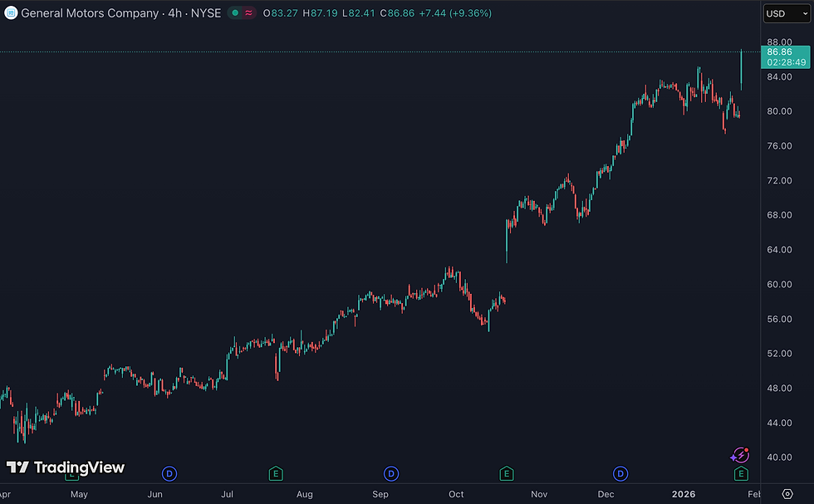Click the pink approximately-equal indicator icon

point(248,13)
